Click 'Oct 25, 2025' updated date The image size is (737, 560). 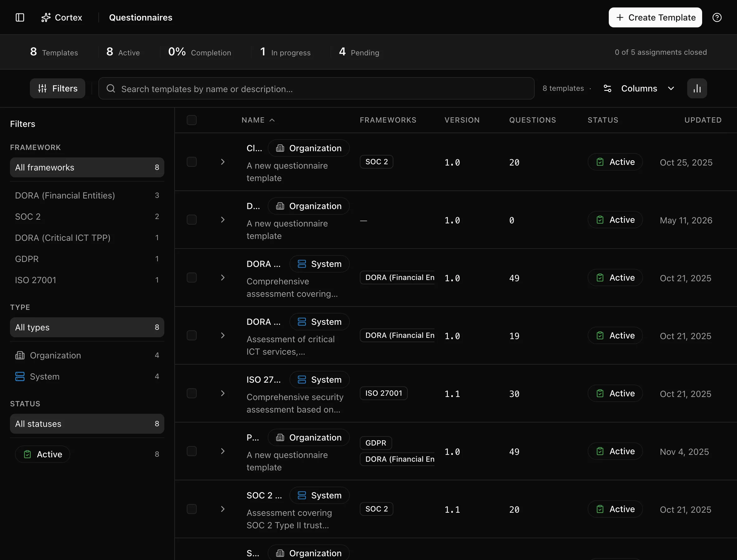click(x=686, y=162)
